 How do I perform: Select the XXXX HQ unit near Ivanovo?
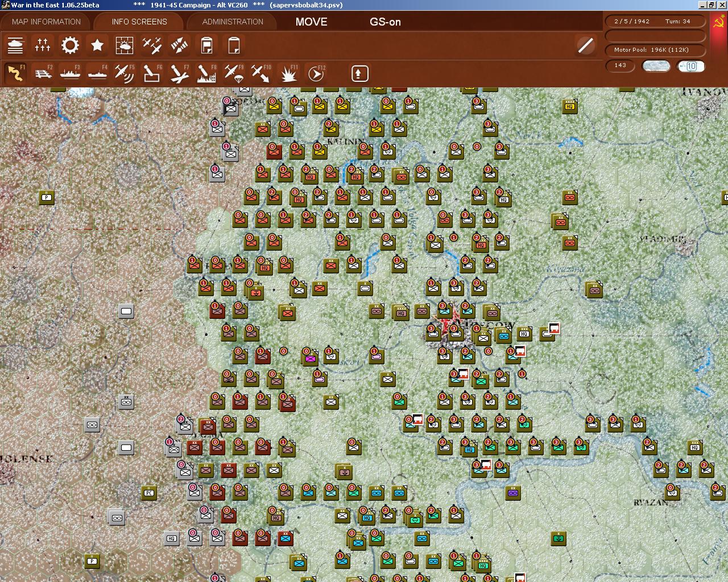(x=569, y=106)
